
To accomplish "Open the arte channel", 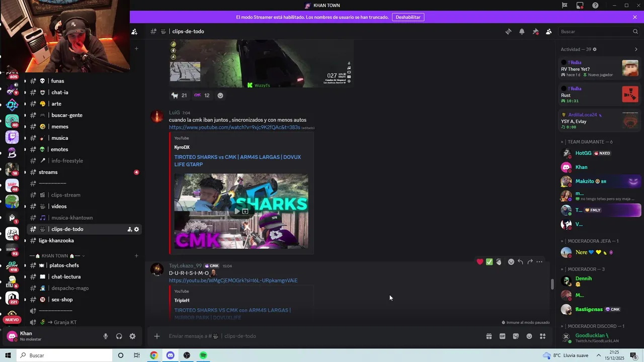I will pyautogui.click(x=84, y=104).
